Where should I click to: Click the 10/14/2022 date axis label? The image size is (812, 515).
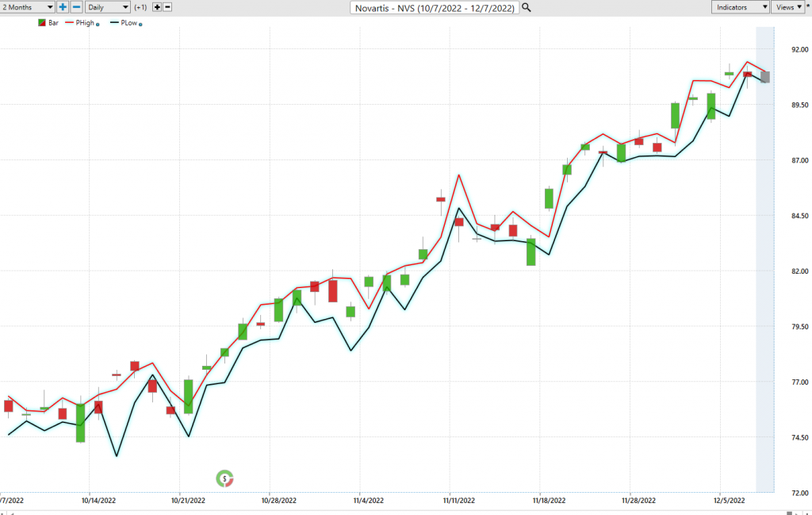(x=98, y=501)
